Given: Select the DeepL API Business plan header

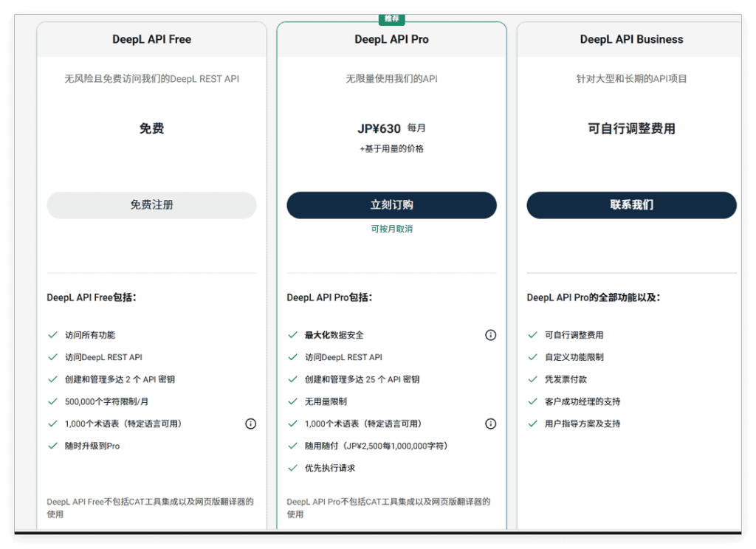Looking at the screenshot, I should [632, 40].
